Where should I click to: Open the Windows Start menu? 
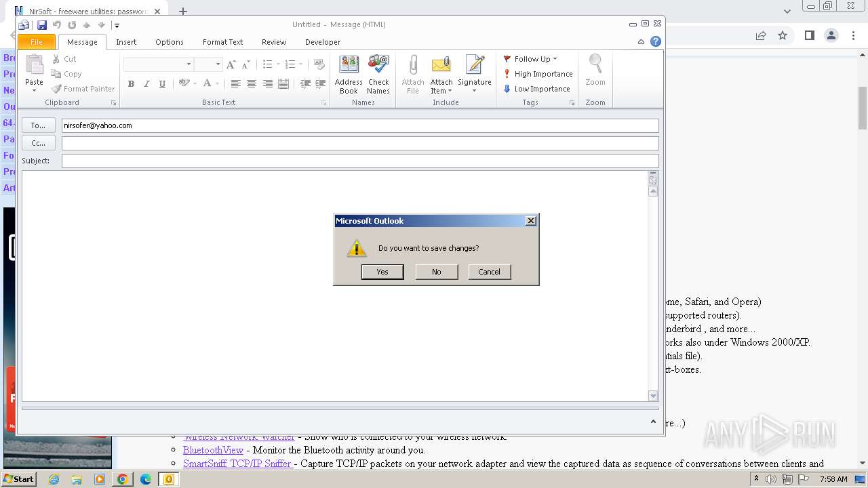pos(20,479)
